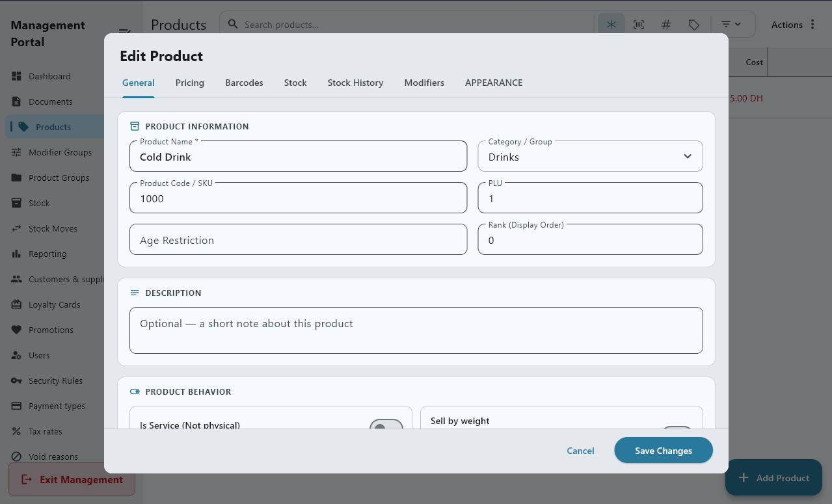Click the Void reasons circle-slash icon
Viewport: 832px width, 504px height.
pyautogui.click(x=16, y=457)
